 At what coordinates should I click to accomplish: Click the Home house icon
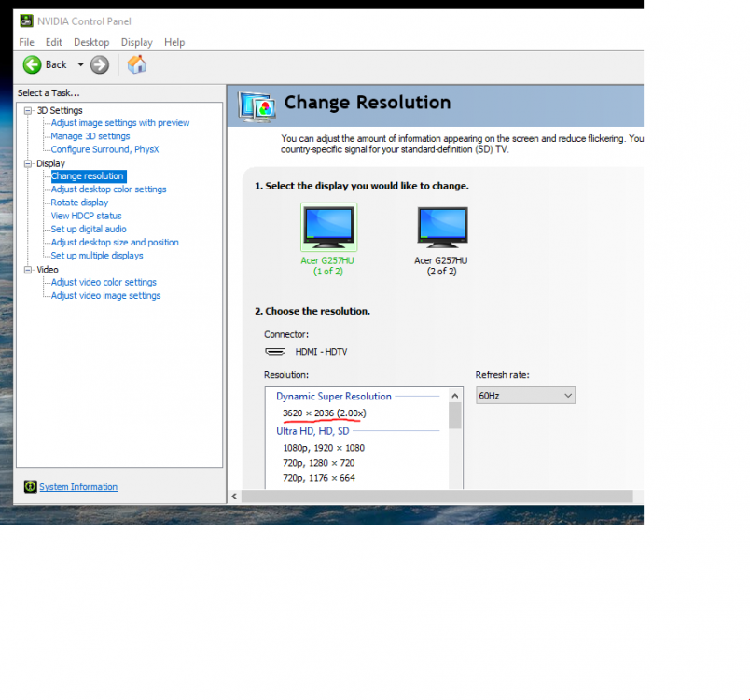click(137, 64)
